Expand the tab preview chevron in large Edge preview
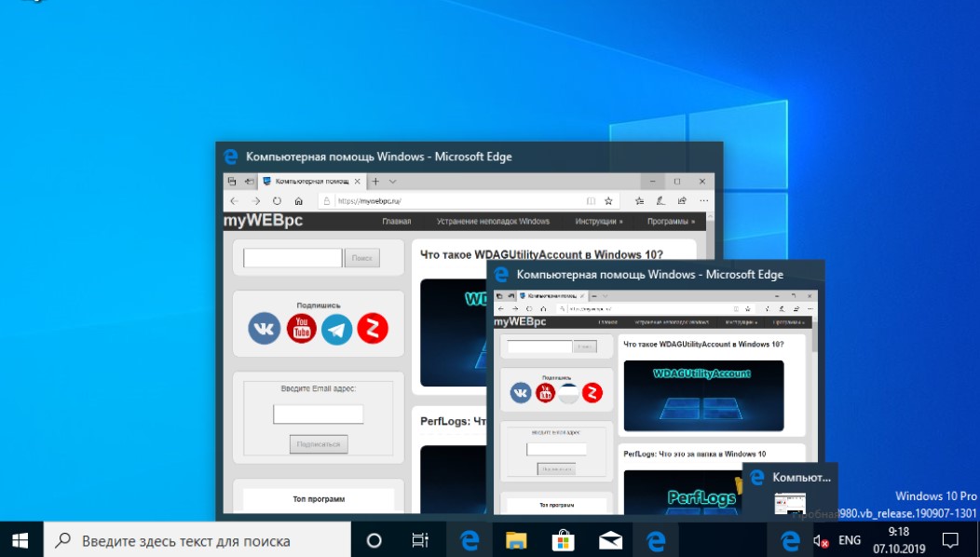 tap(392, 182)
